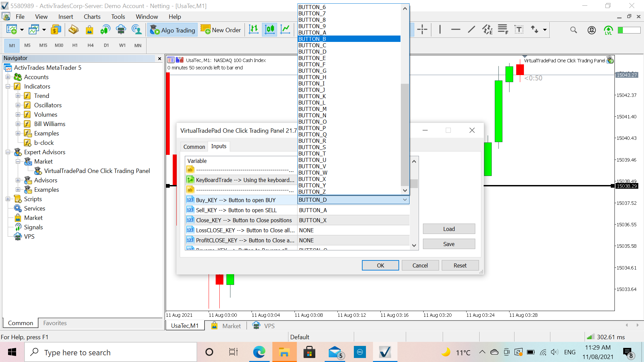The height and width of the screenshot is (362, 644).
Task: Expand the Scripts tree node
Action: [x=8, y=199]
